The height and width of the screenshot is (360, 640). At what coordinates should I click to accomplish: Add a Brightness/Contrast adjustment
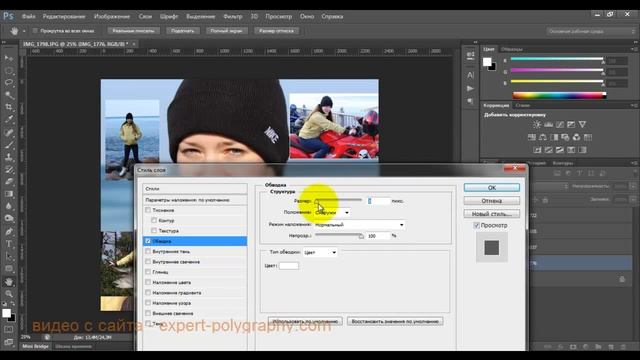coord(537,124)
